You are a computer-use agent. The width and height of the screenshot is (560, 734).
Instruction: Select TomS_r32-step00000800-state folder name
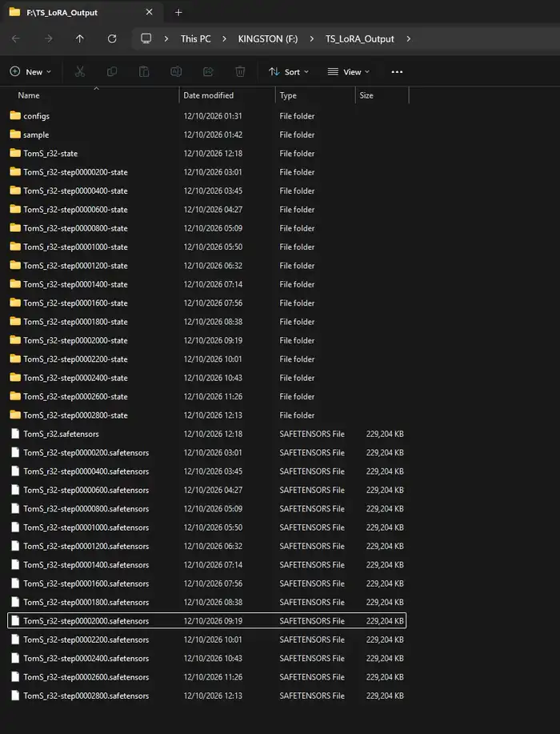tap(75, 228)
